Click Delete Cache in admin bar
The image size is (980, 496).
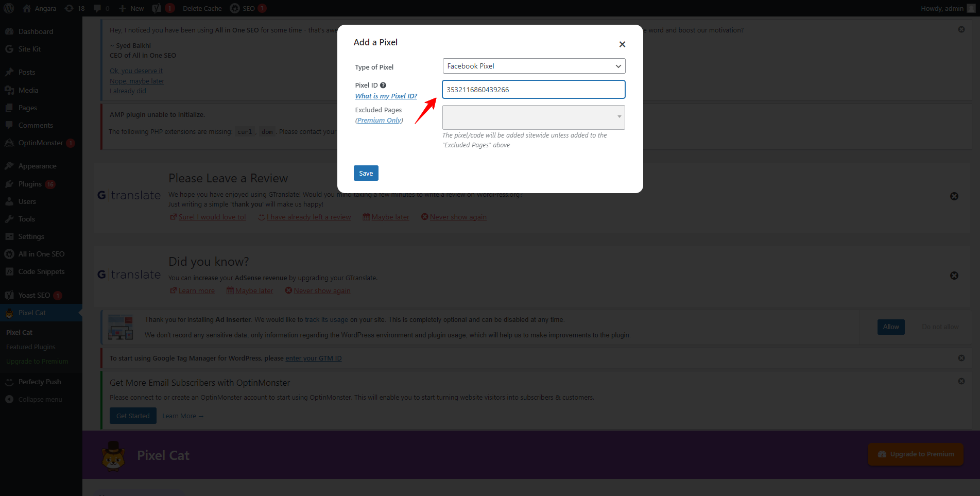pos(202,8)
